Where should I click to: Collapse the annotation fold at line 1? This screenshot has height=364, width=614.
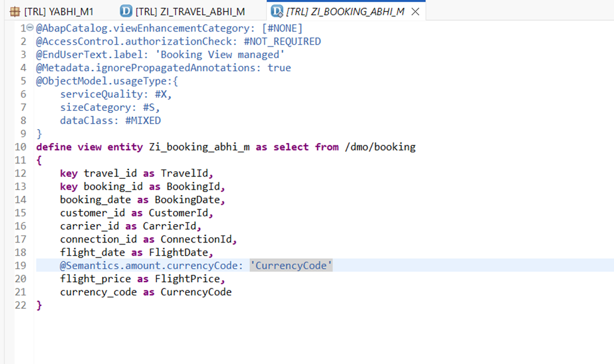pos(30,28)
